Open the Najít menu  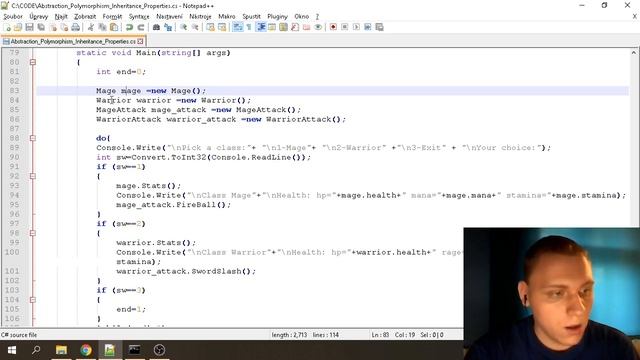[x=61, y=16]
